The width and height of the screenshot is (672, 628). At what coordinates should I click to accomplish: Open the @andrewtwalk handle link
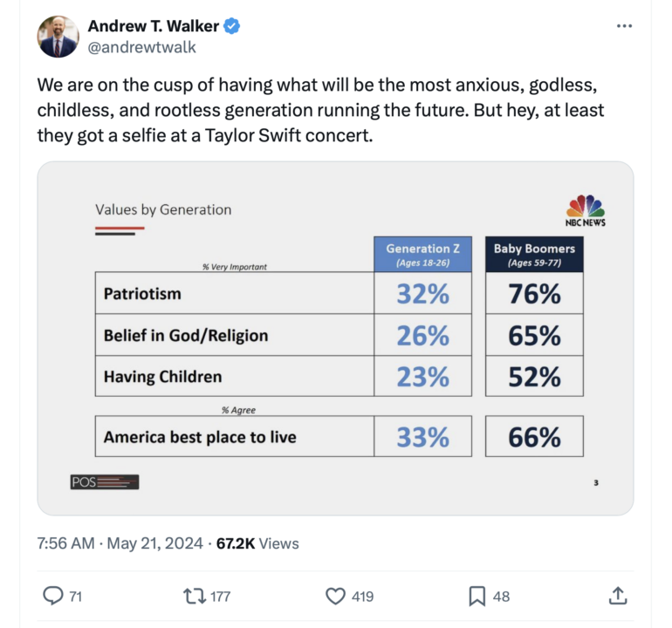pyautogui.click(x=142, y=47)
